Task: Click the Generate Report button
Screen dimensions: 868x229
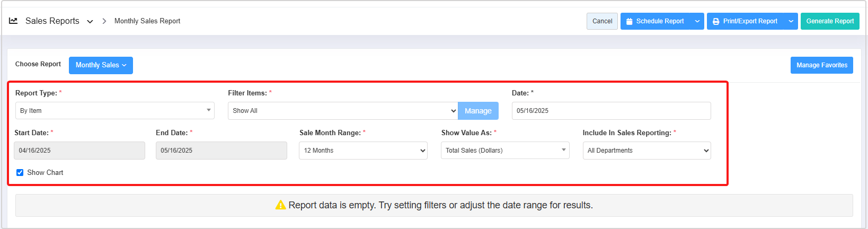Action: point(830,21)
